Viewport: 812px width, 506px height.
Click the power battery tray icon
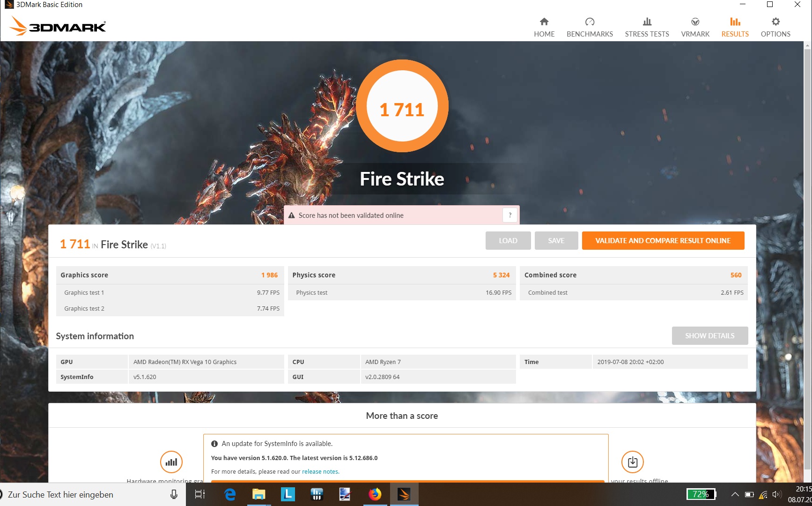coord(749,494)
